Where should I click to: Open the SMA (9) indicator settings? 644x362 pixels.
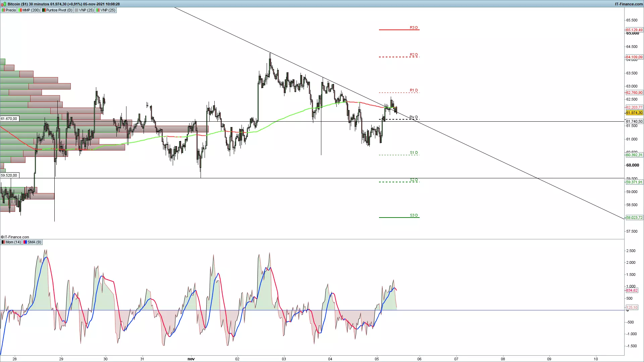point(32,242)
